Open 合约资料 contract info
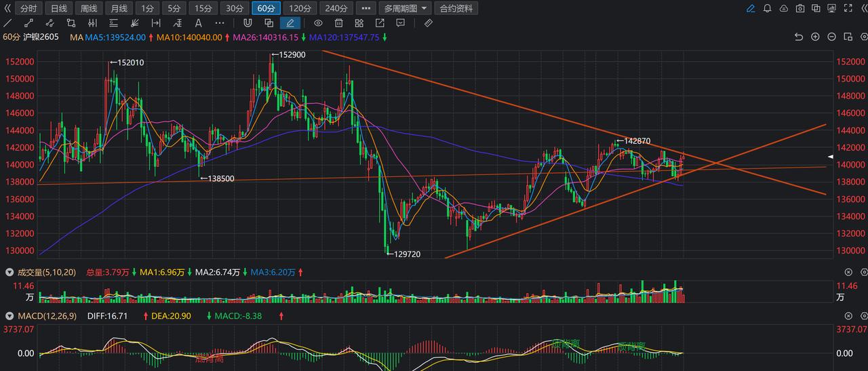The image size is (868, 371). tap(456, 9)
